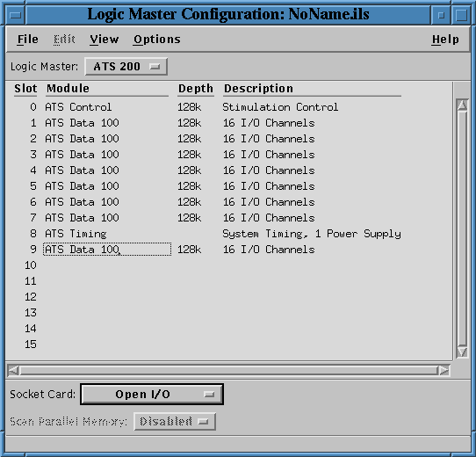476x457 pixels.
Task: Click 16 I/O Channels description in slot 4
Action: [269, 170]
